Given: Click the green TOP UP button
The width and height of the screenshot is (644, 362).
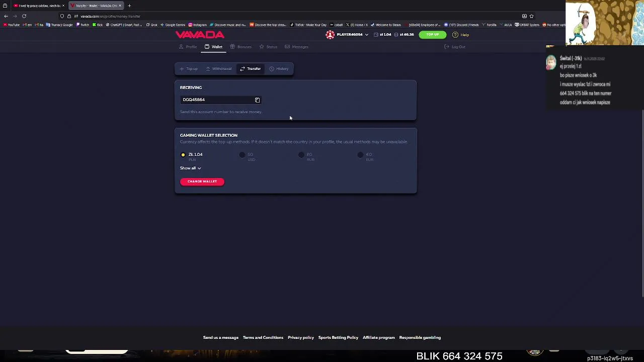Looking at the screenshot, I should [433, 35].
